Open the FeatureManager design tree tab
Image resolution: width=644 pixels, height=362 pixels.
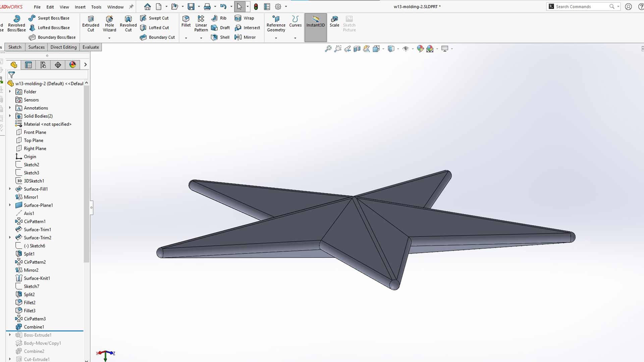pyautogui.click(x=13, y=65)
